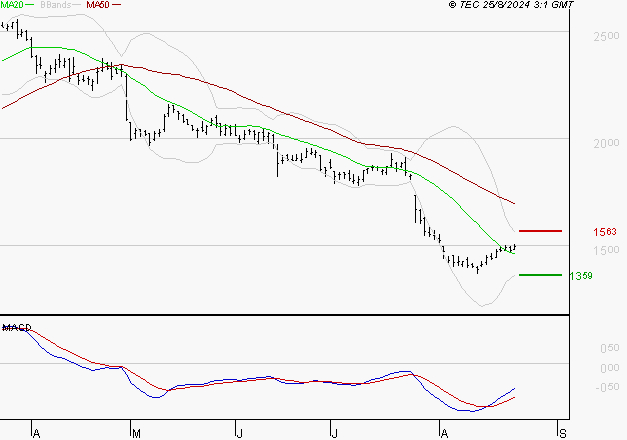Click the MA50 legend label
The width and height of the screenshot is (627, 440).
click(98, 5)
